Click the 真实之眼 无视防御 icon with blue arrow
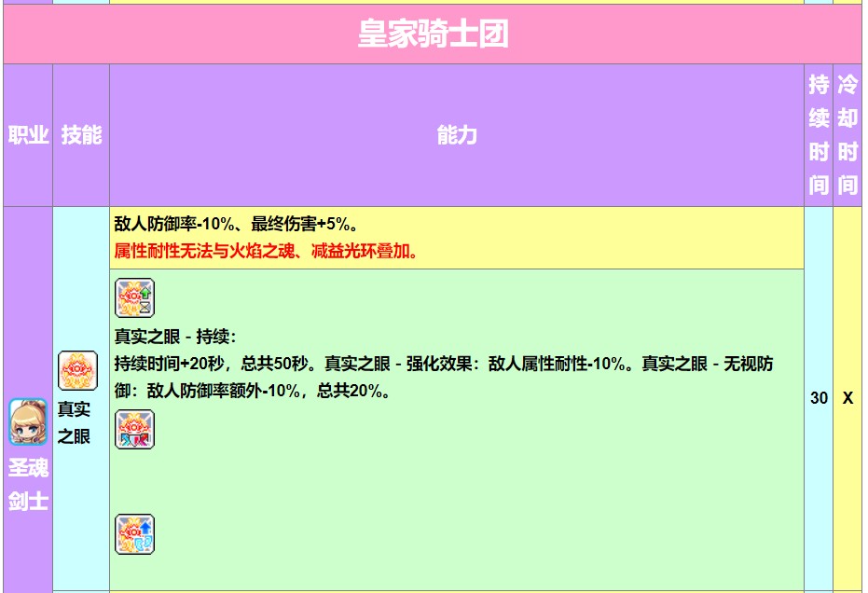868x593 pixels. pos(134,534)
